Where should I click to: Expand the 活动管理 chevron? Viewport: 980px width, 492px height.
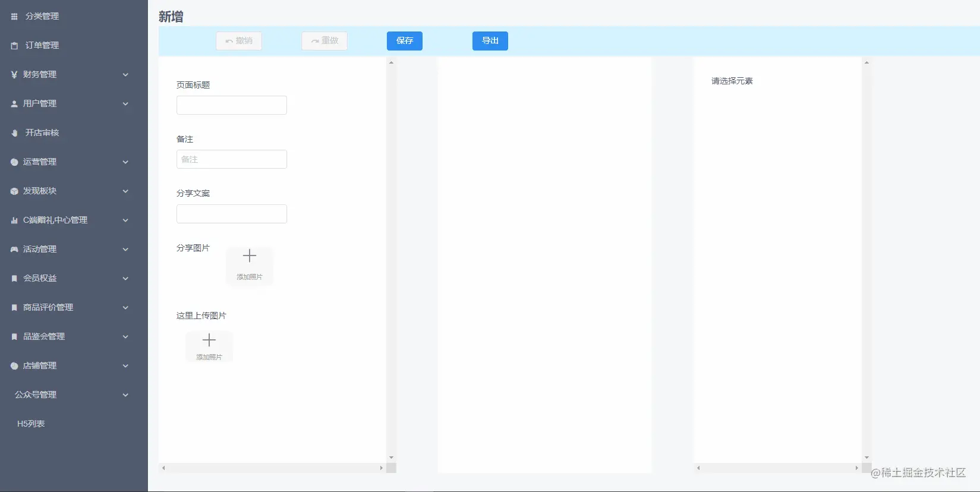tap(125, 250)
